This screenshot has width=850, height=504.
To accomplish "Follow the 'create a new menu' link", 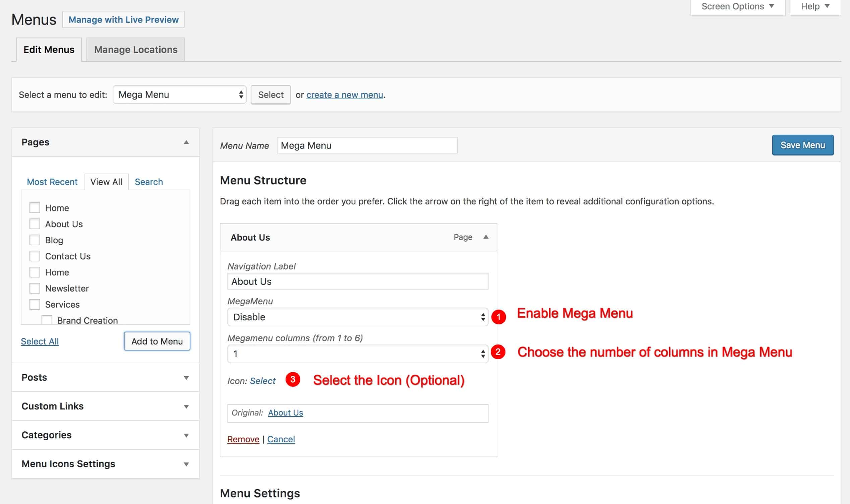I will click(x=345, y=95).
